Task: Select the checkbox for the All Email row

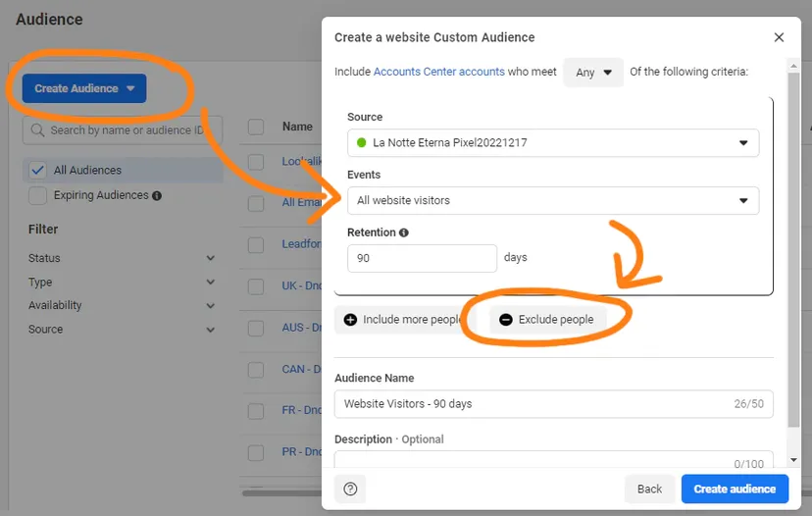Action: (x=256, y=203)
